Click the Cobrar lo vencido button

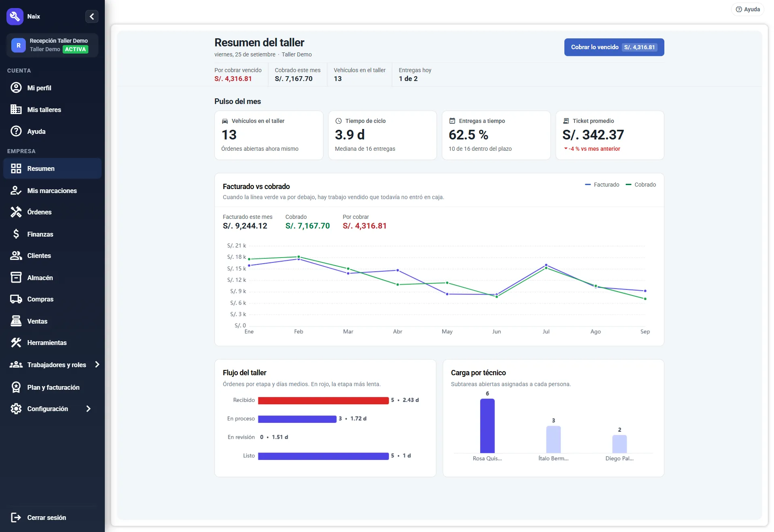614,47
